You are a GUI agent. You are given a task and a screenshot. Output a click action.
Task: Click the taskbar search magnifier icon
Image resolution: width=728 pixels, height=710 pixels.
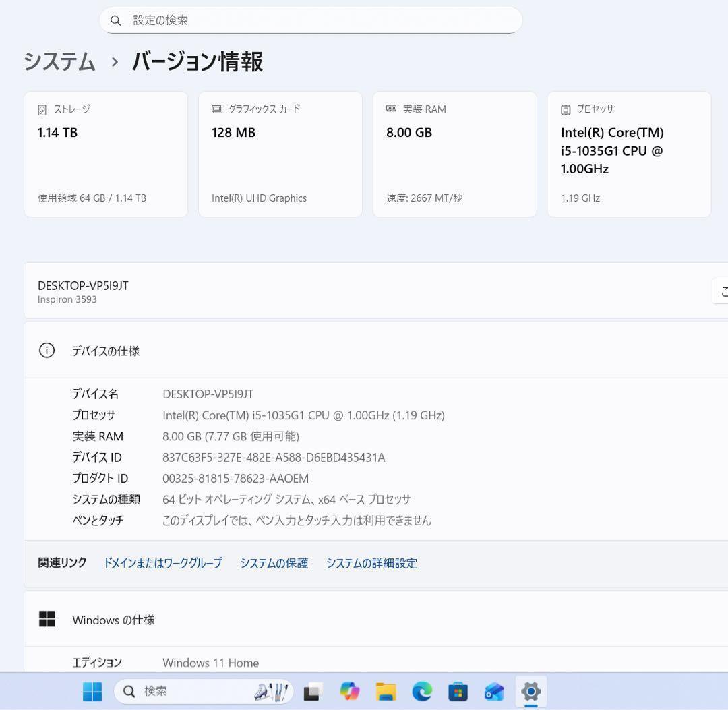129,691
